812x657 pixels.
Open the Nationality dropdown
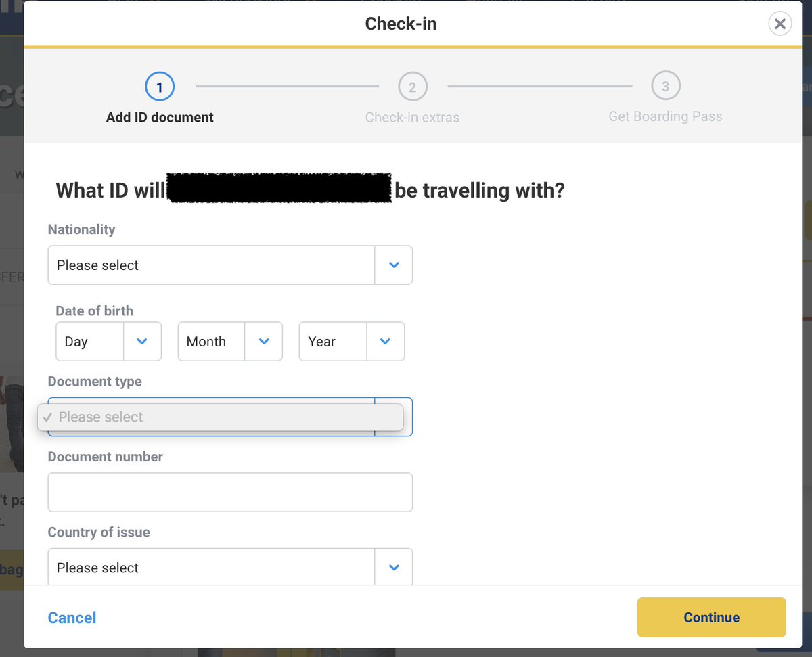coord(230,265)
